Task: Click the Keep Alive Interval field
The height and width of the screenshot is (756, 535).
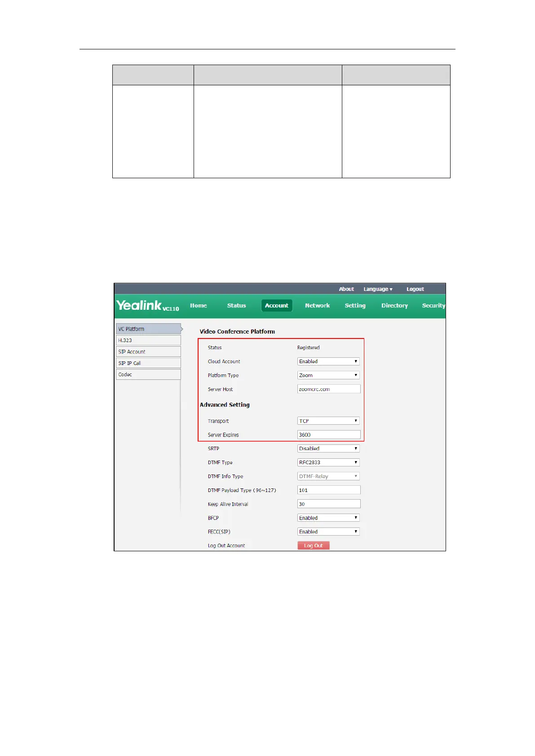Action: (329, 504)
